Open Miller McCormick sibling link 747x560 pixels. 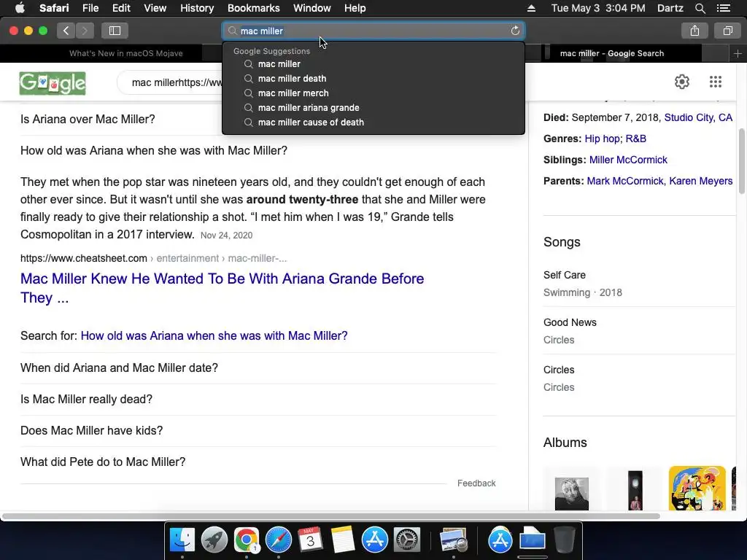(628, 160)
